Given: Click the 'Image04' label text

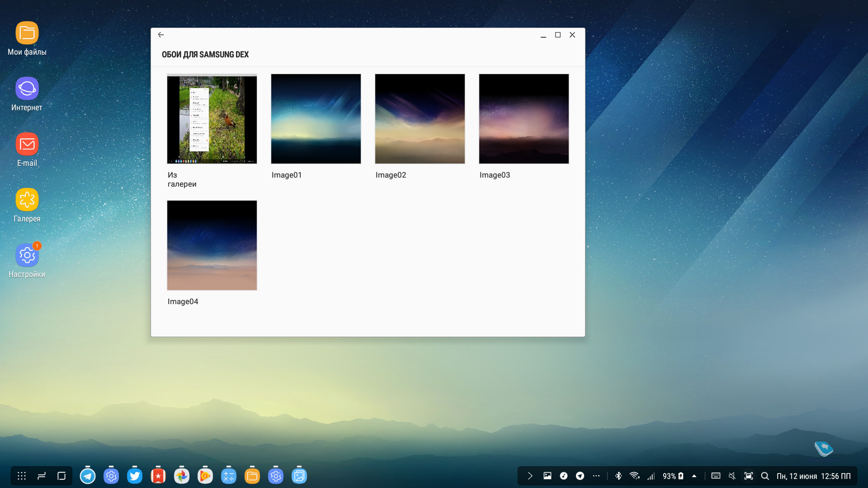Looking at the screenshot, I should (183, 301).
